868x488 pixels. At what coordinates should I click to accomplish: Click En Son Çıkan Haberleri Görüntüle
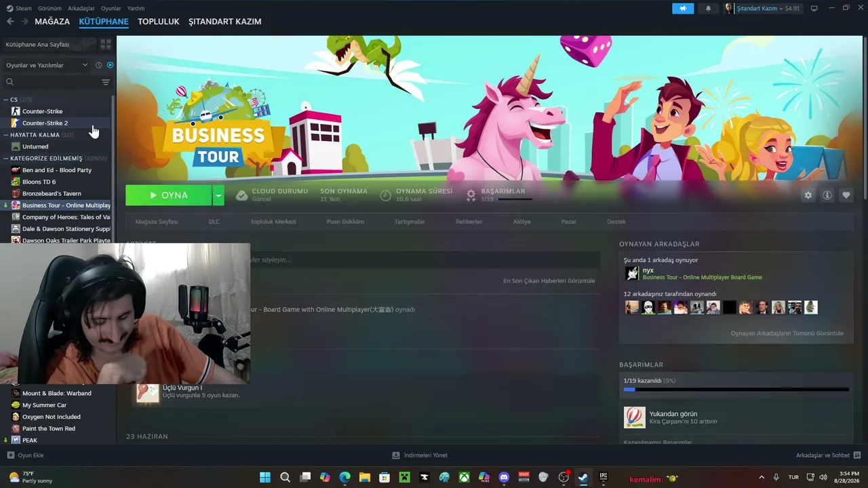[549, 281]
